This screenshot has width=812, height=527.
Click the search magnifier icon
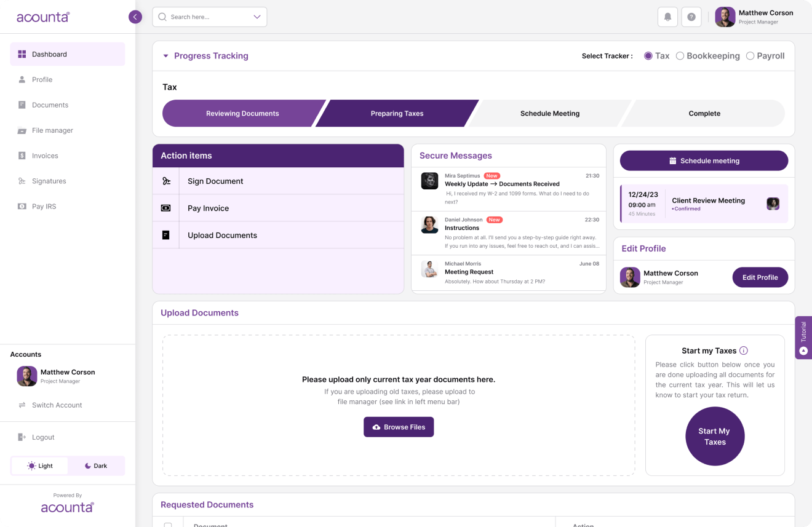162,17
